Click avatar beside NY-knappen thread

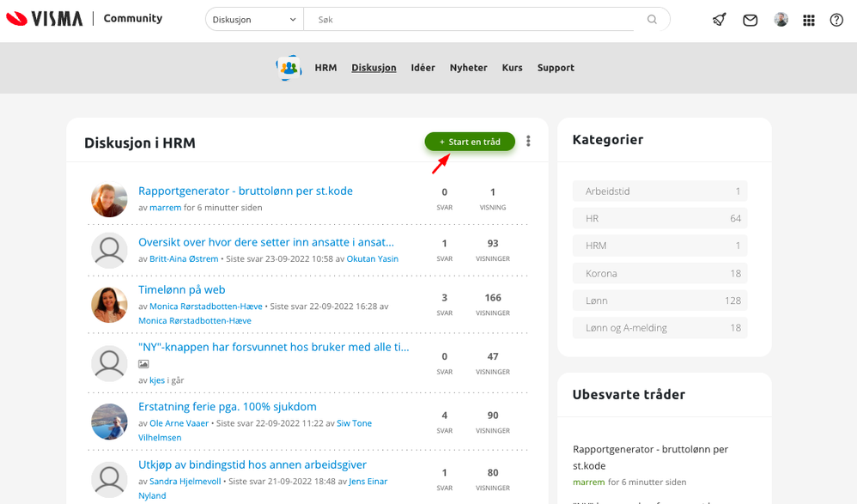pyautogui.click(x=109, y=363)
